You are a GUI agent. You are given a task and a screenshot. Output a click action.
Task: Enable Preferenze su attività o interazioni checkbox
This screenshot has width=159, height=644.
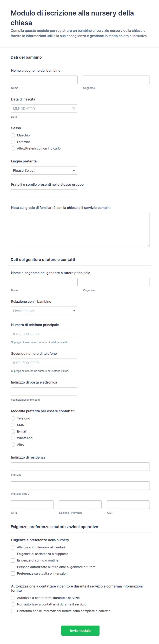click(13, 573)
